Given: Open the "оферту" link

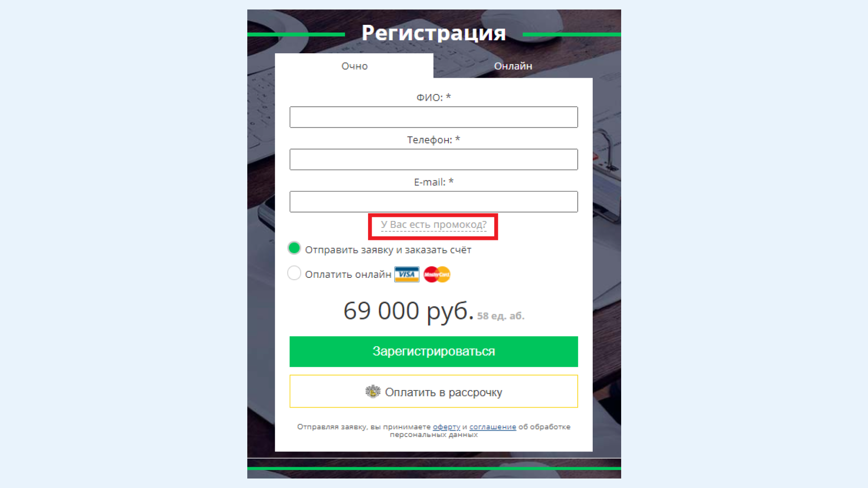Looking at the screenshot, I should (x=446, y=427).
